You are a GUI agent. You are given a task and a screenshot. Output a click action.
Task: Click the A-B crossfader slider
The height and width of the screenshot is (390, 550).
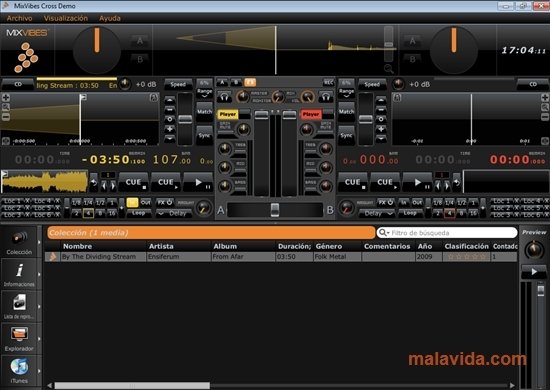275,210
